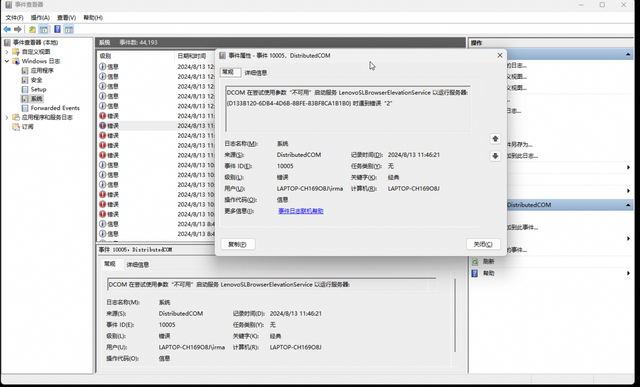Open help via the blue question-mark toolbar icon
Screen dimensions: 640x387
[x=58, y=29]
